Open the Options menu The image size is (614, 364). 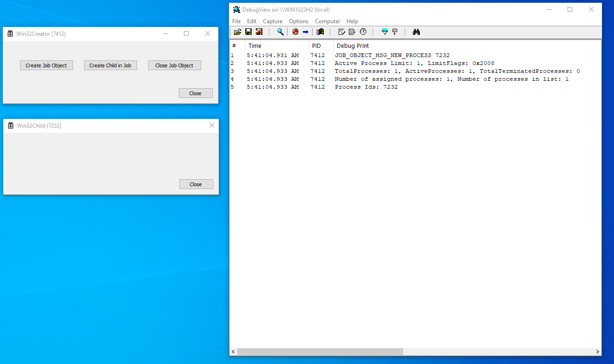tap(299, 21)
